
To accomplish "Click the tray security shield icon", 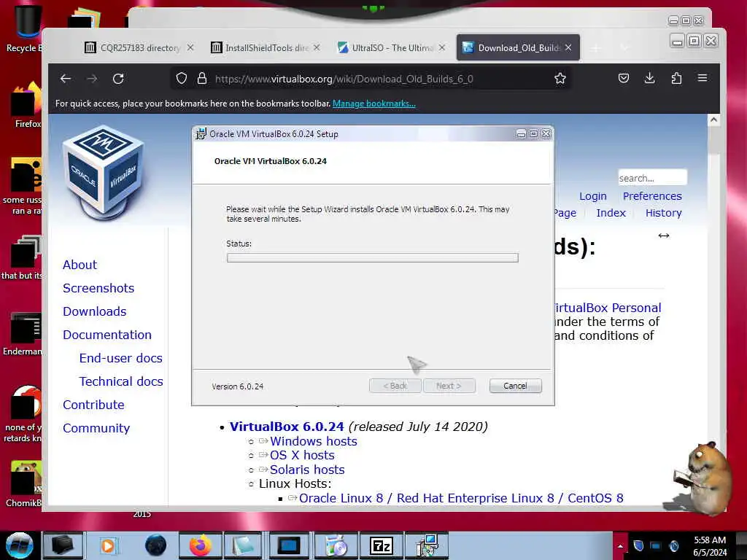I will pos(638,545).
